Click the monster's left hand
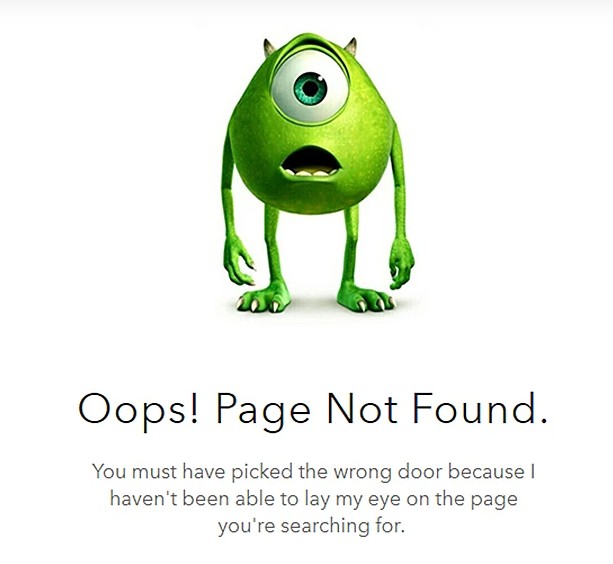 pos(238,260)
